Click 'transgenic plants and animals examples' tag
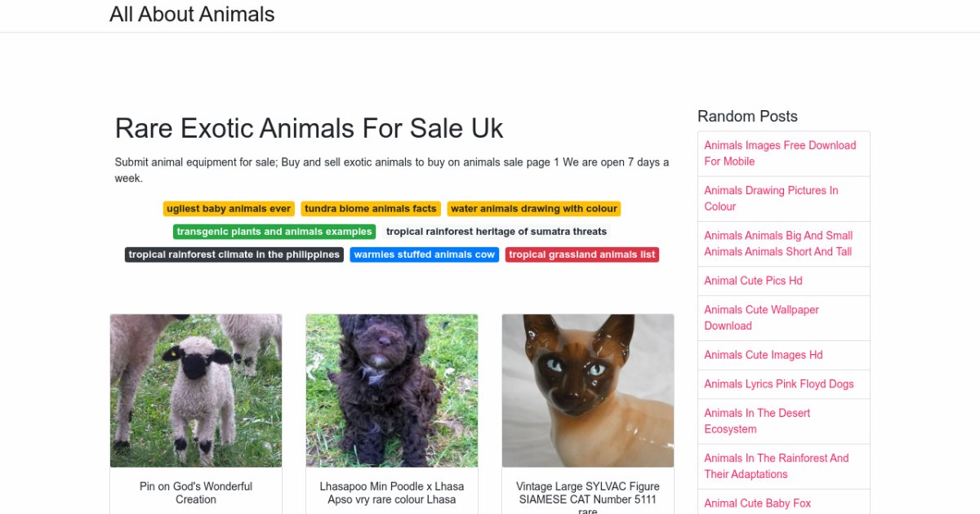 (274, 232)
